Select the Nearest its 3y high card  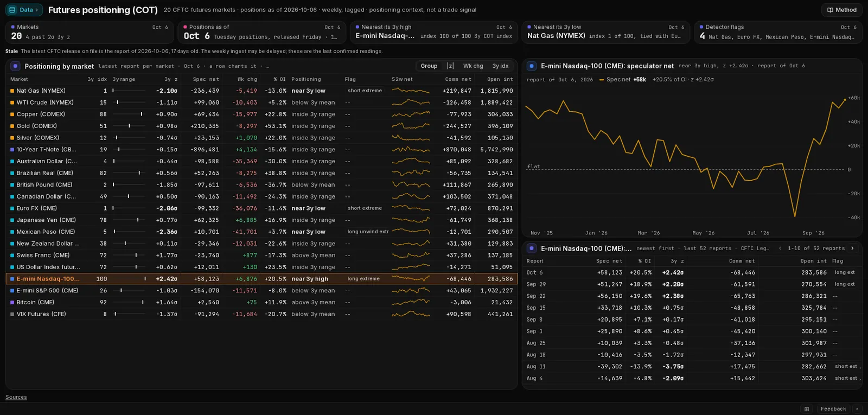pos(433,32)
